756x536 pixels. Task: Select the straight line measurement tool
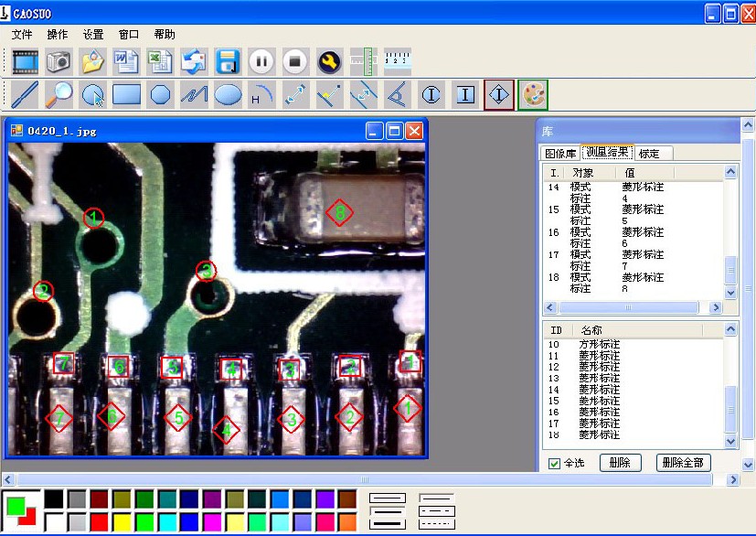tap(25, 94)
